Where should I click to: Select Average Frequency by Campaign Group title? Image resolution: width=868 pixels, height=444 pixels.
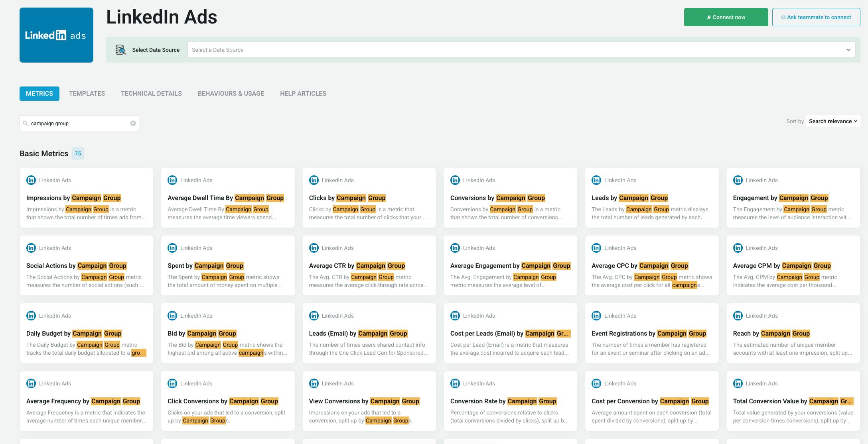pyautogui.click(x=83, y=401)
